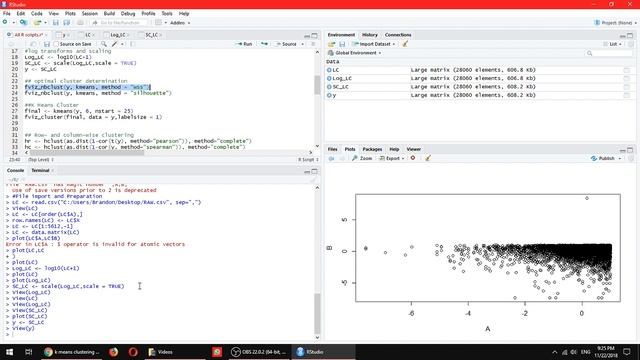Save all open documents

coord(67,23)
